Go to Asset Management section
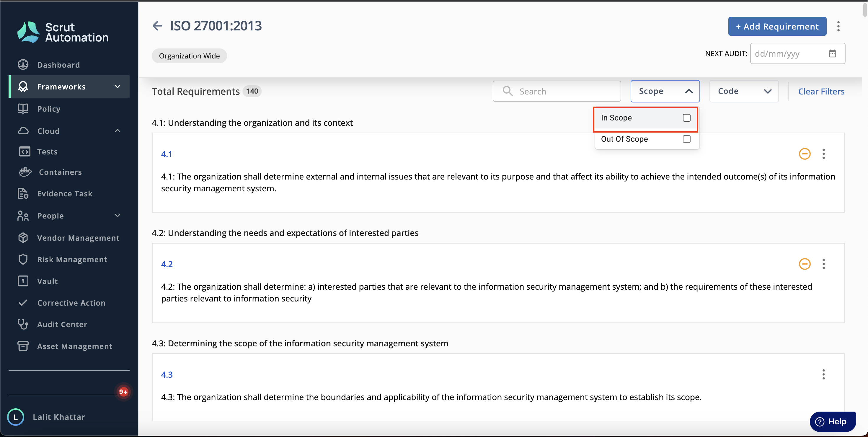This screenshot has width=868, height=437. (x=75, y=346)
